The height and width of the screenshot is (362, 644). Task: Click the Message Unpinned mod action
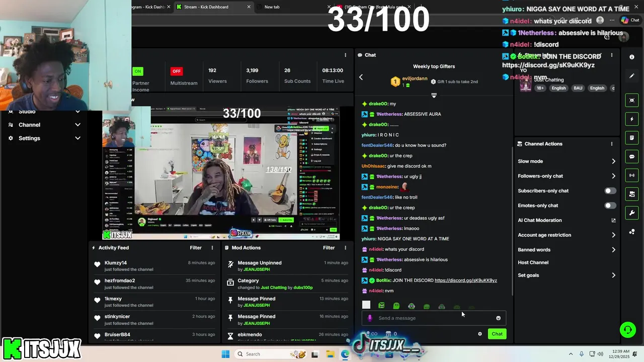tap(288, 266)
